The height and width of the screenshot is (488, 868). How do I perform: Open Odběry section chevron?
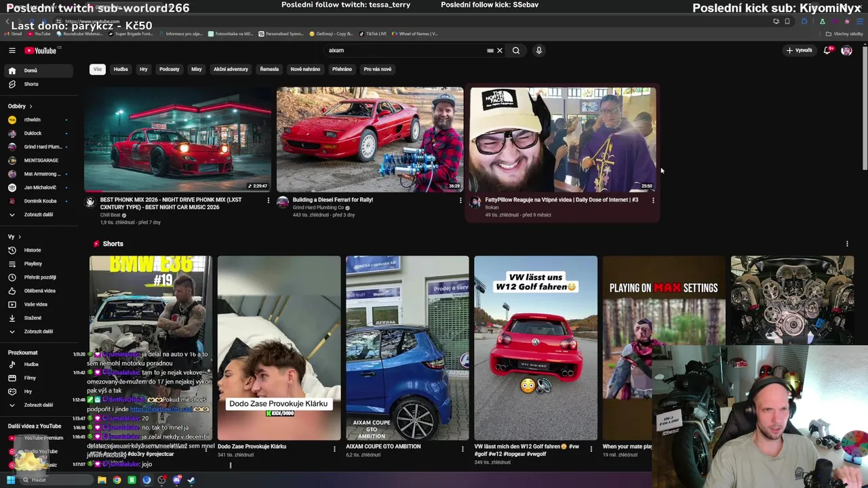coord(31,106)
